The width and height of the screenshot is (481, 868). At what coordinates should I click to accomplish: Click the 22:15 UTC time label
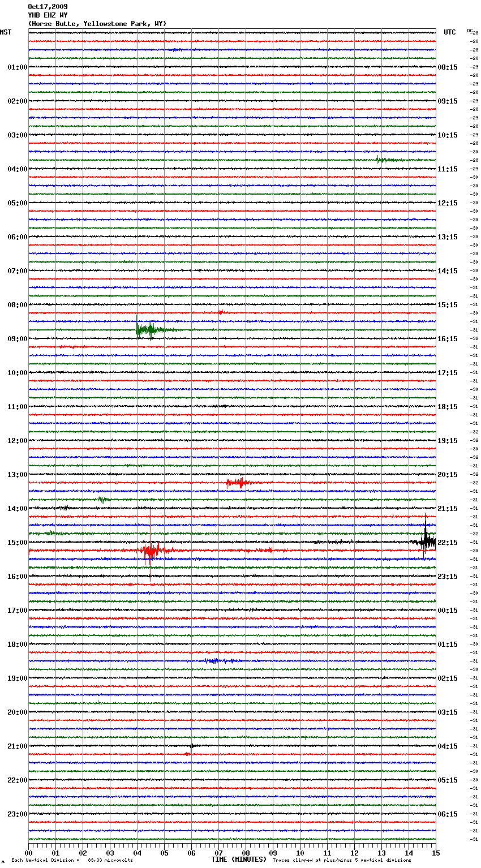click(x=448, y=543)
